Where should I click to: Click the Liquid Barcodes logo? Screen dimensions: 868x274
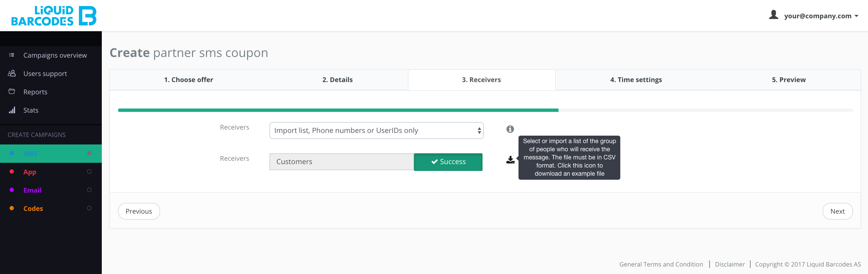(x=54, y=16)
